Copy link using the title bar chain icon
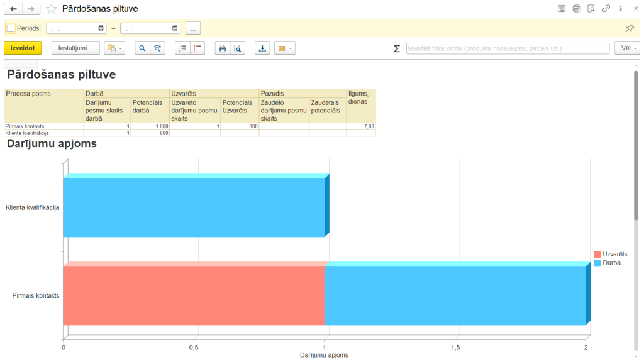 pyautogui.click(x=606, y=9)
